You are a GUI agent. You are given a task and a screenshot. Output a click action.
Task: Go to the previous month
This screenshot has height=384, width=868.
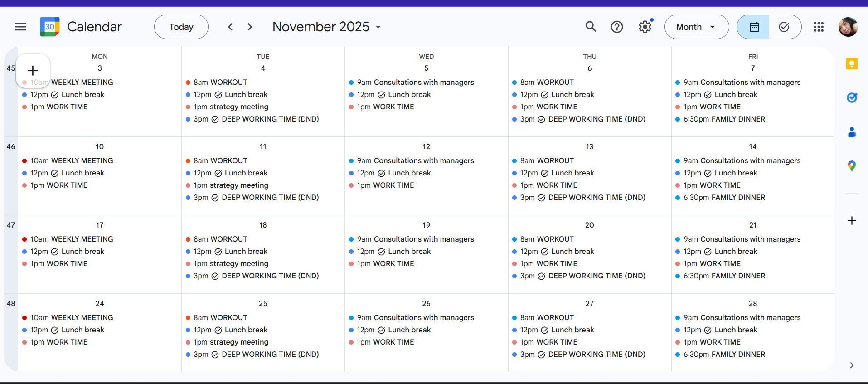[230, 27]
